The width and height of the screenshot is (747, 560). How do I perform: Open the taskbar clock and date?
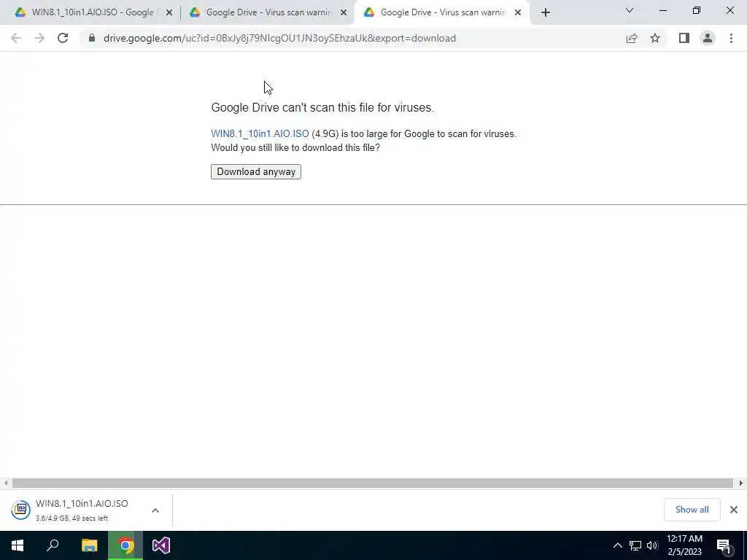pos(684,545)
